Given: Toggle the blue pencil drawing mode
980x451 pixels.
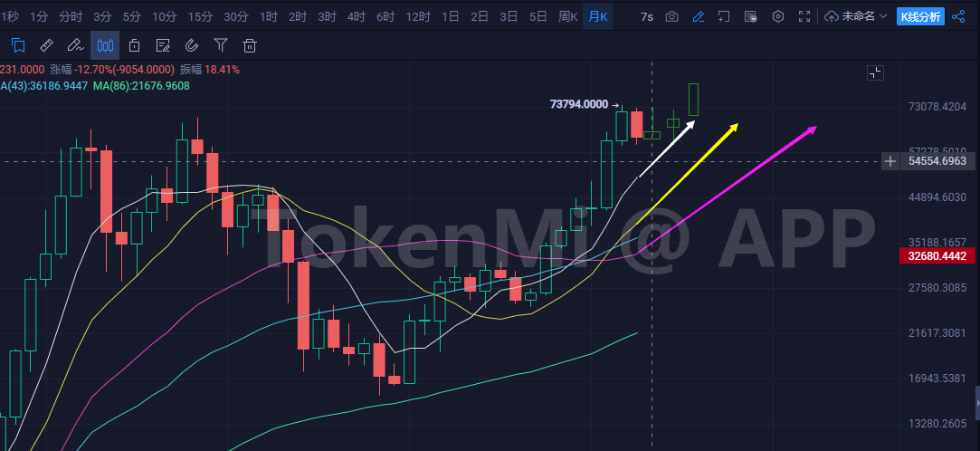Looking at the screenshot, I should point(698,16).
